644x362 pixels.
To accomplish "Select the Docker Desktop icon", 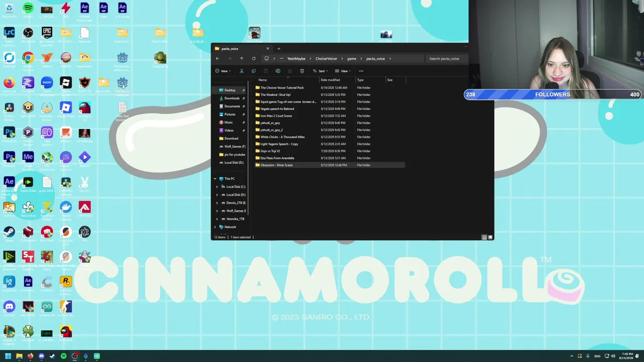I will point(66,207).
